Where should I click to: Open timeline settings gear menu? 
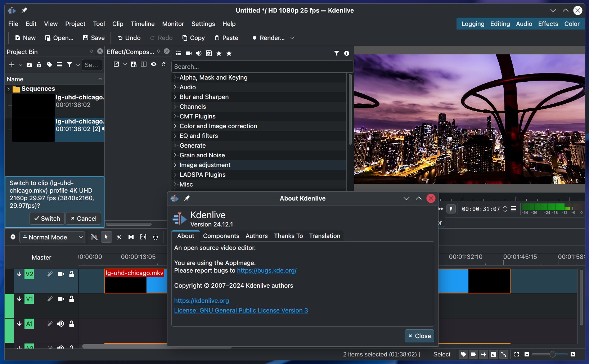pos(13,237)
